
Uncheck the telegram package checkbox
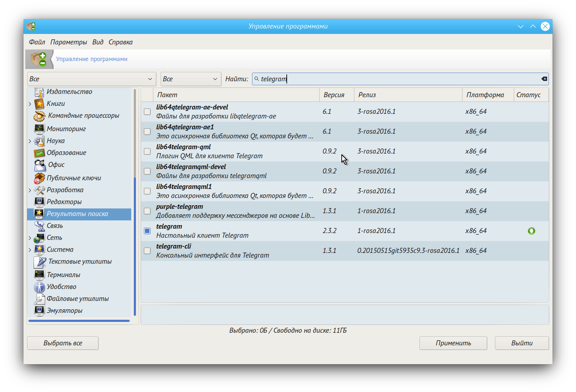point(147,231)
